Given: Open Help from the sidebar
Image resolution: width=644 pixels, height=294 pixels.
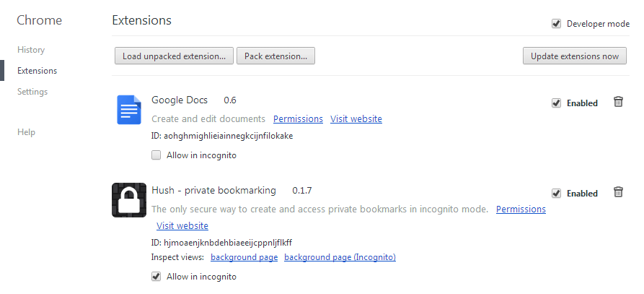Looking at the screenshot, I should pyautogui.click(x=26, y=132).
